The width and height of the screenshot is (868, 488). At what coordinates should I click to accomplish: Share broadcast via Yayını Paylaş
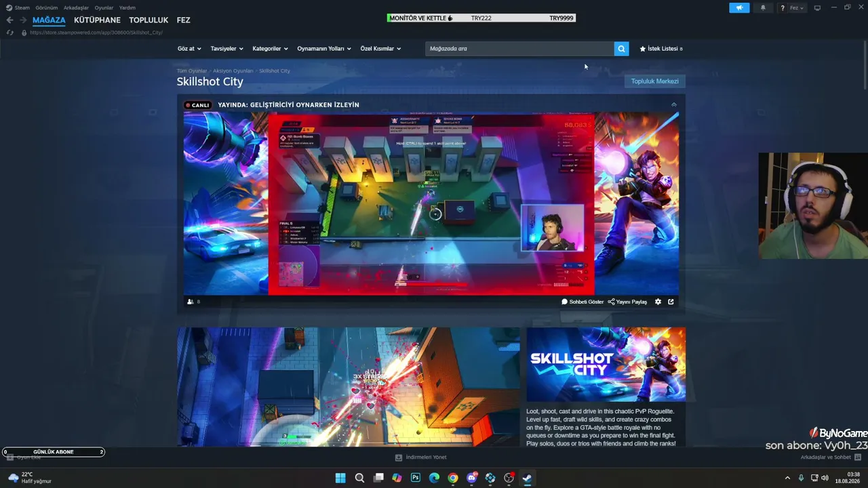627,302
